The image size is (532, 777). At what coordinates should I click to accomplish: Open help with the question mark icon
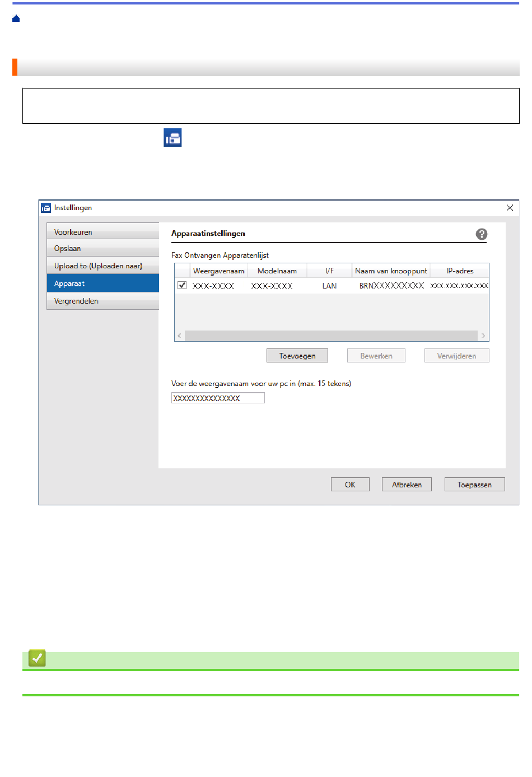tap(481, 234)
